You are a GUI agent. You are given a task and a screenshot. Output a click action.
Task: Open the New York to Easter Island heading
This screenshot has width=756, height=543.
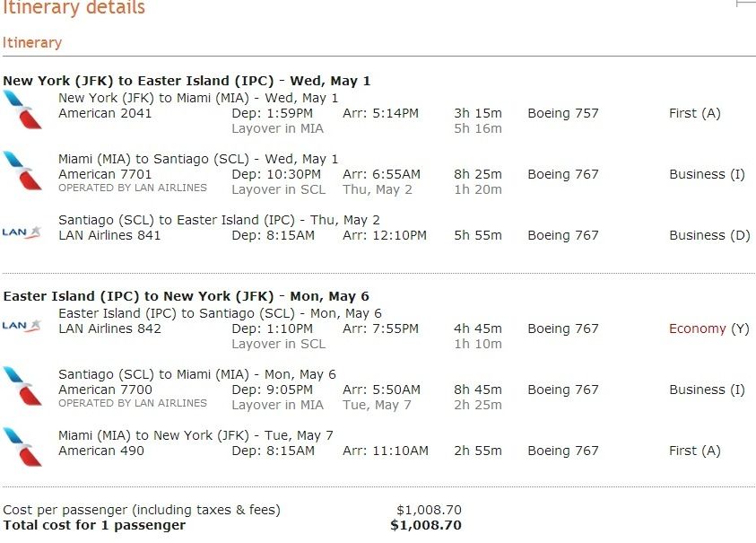pyautogui.click(x=187, y=81)
